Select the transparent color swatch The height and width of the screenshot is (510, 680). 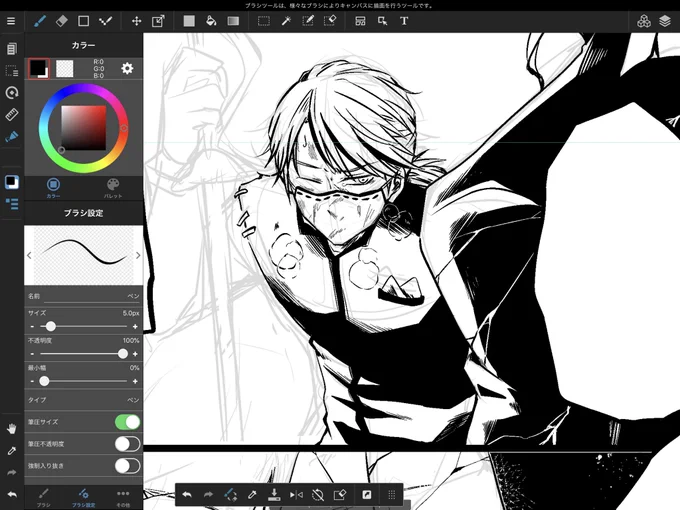[x=65, y=69]
